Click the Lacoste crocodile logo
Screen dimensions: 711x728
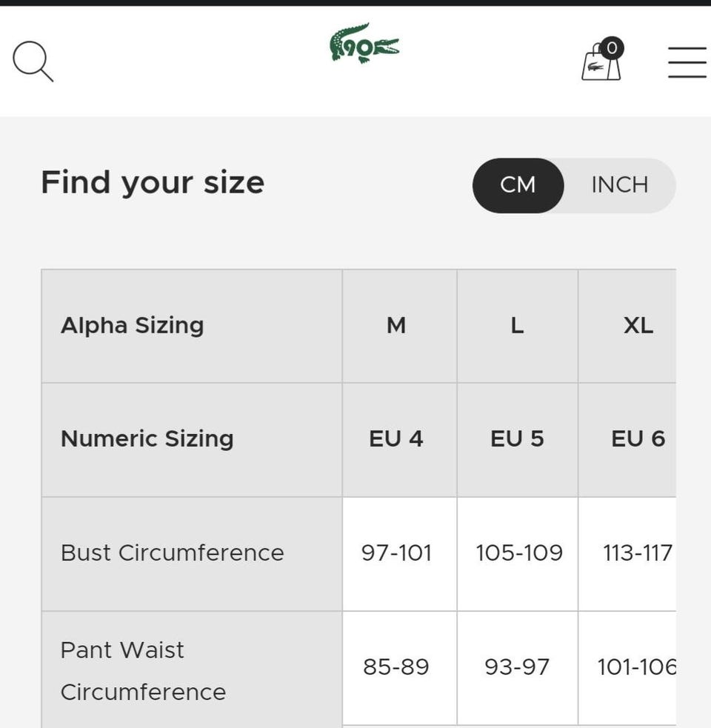(364, 43)
